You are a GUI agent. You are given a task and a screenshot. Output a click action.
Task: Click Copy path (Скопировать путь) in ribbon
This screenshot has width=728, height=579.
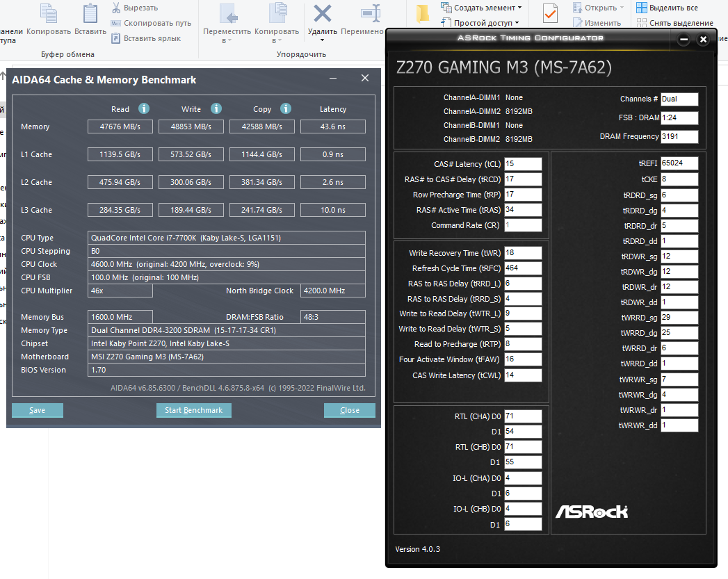pos(151,23)
